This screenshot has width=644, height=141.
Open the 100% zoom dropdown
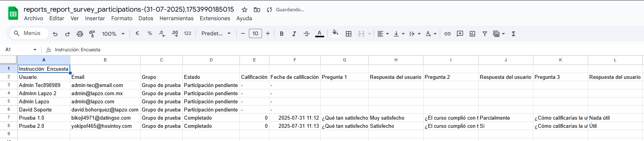point(113,34)
